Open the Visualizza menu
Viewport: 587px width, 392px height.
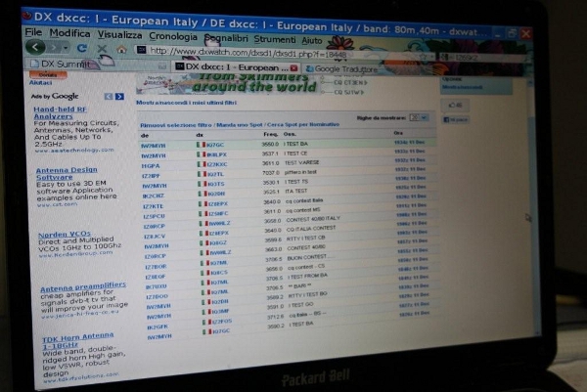pos(119,35)
